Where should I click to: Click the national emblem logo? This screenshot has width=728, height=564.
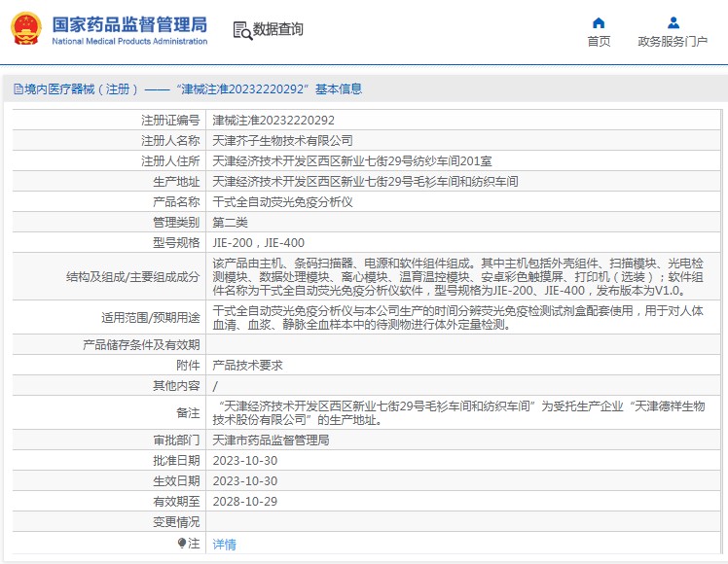25,29
